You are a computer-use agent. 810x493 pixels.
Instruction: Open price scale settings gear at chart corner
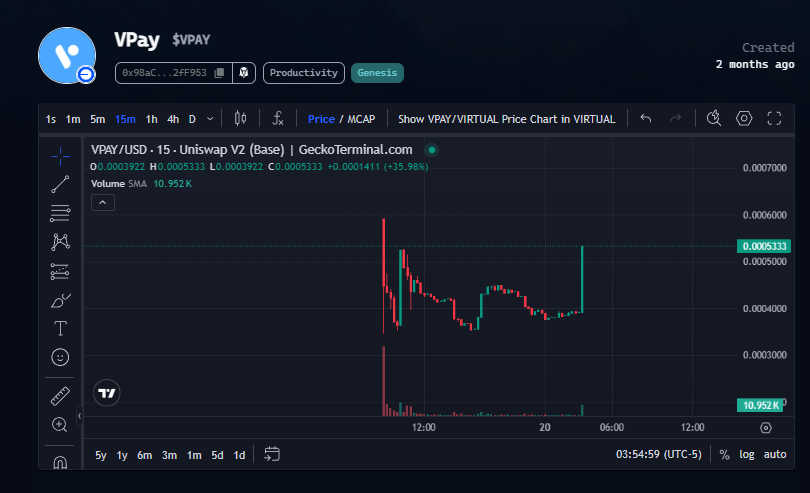point(766,428)
